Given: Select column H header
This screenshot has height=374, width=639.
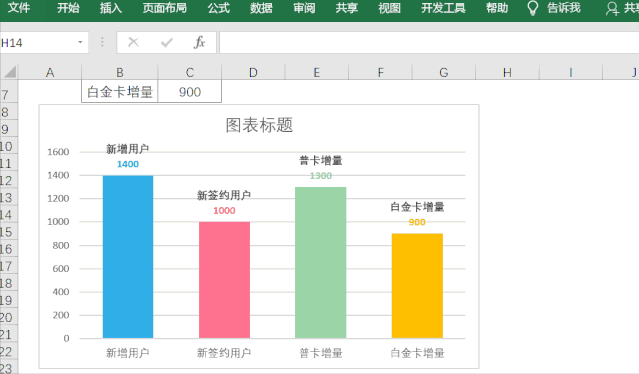Looking at the screenshot, I should click(x=507, y=73).
